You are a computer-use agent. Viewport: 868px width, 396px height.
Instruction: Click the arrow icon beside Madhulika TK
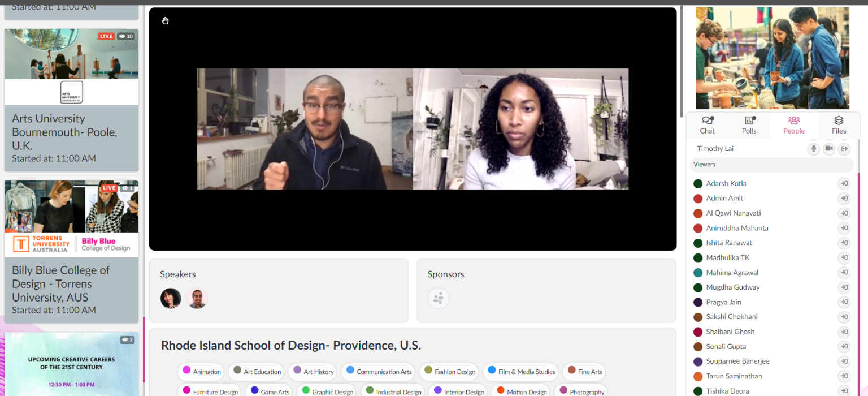coord(844,258)
